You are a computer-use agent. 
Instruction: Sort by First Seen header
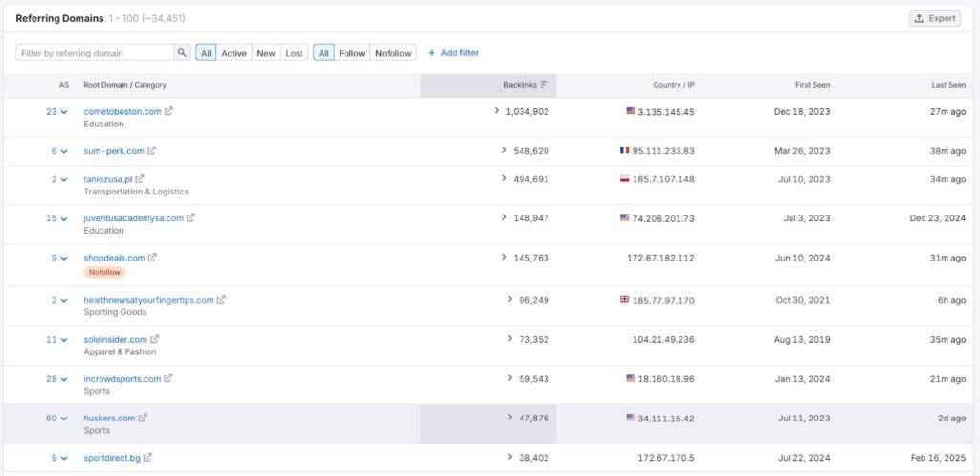(x=813, y=85)
